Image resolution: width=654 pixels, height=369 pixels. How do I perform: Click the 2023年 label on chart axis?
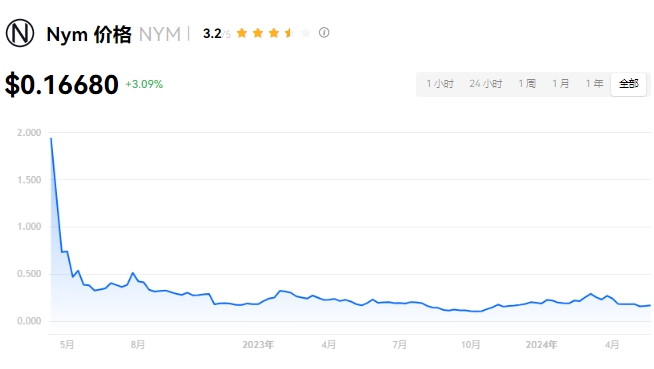tap(258, 345)
